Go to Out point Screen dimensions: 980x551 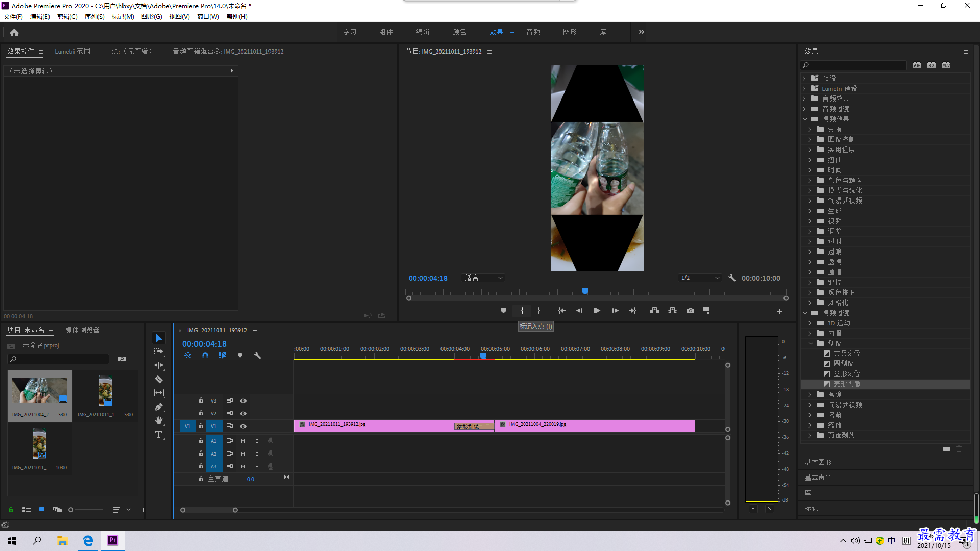(x=632, y=311)
